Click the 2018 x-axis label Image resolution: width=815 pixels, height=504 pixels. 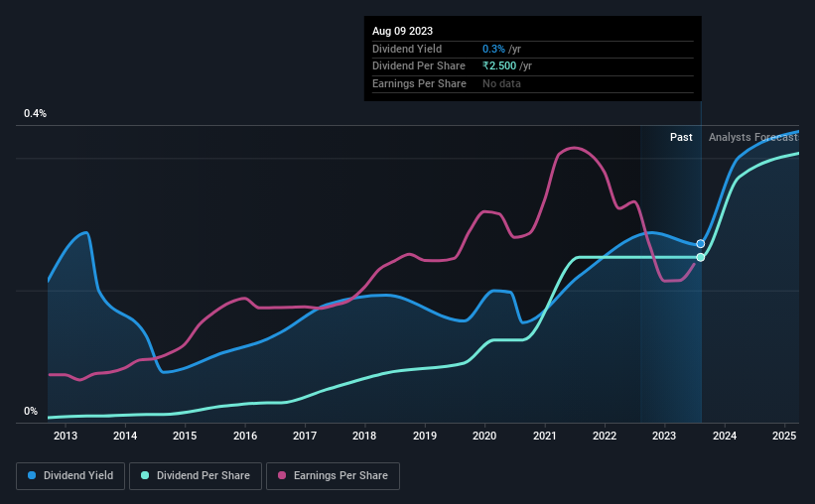[364, 436]
